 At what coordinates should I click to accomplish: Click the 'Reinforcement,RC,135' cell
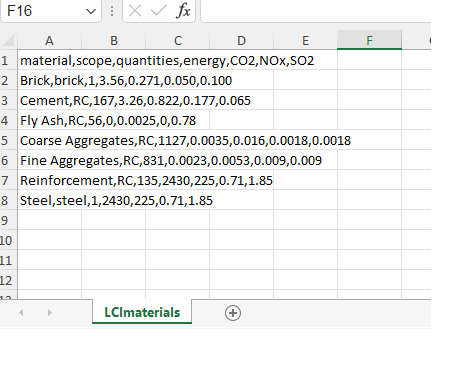49,180
